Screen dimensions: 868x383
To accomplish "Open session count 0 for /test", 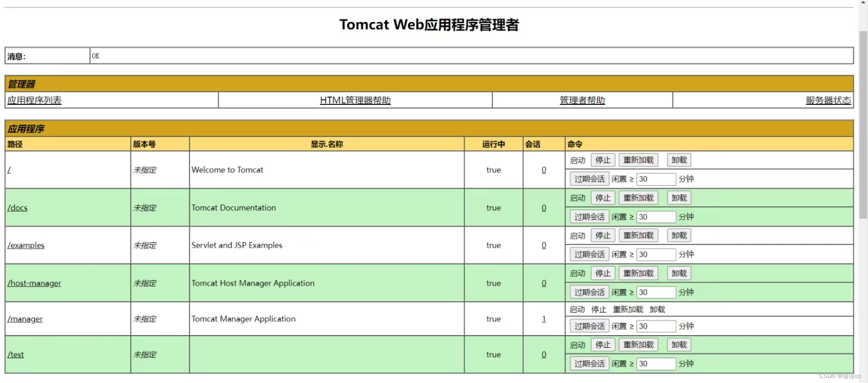I will point(544,355).
